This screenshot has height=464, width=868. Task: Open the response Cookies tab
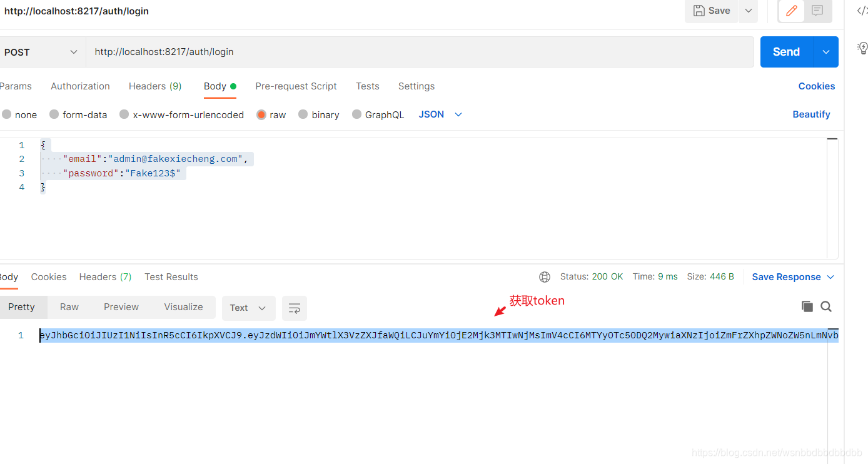tap(49, 277)
